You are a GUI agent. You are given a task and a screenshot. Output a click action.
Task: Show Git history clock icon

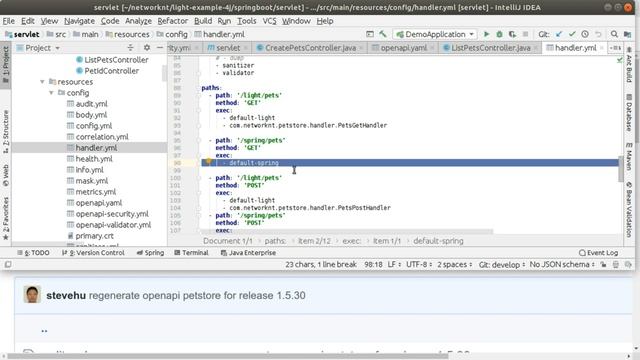[x=585, y=34]
